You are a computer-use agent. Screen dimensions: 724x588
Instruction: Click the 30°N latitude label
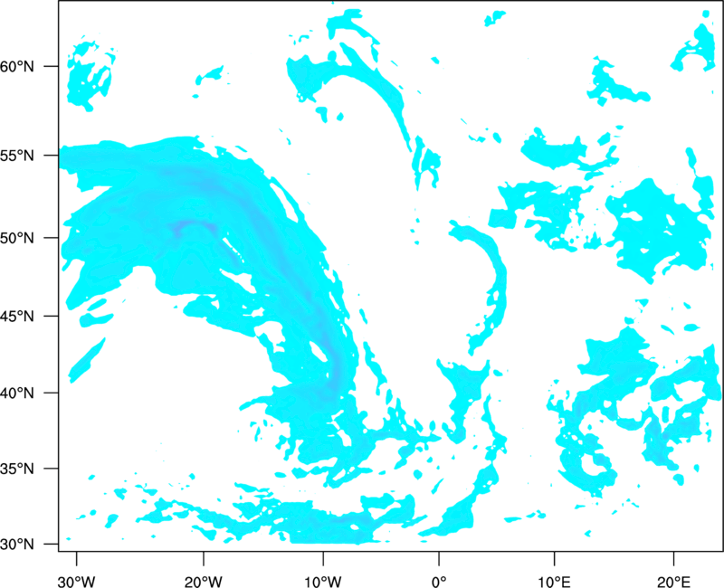(17, 545)
